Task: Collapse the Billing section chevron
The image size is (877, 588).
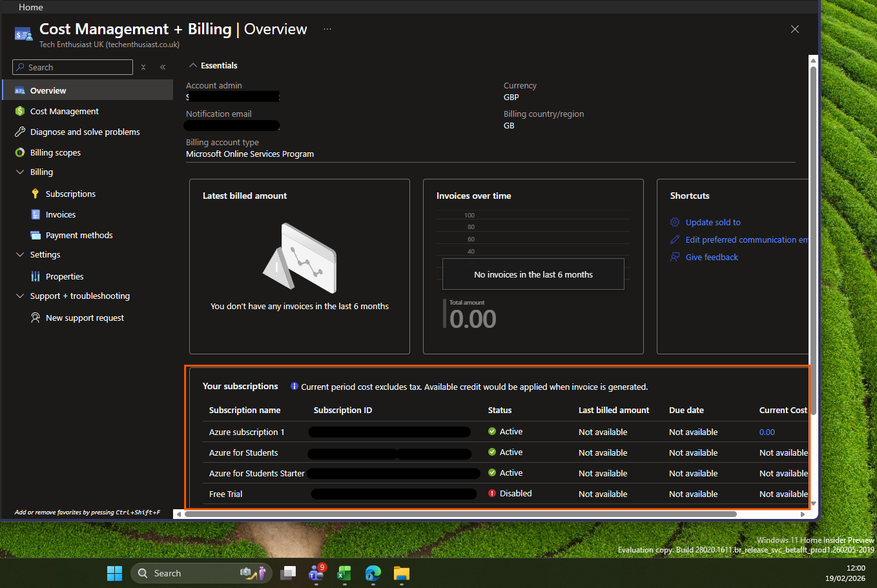Action: pos(20,172)
